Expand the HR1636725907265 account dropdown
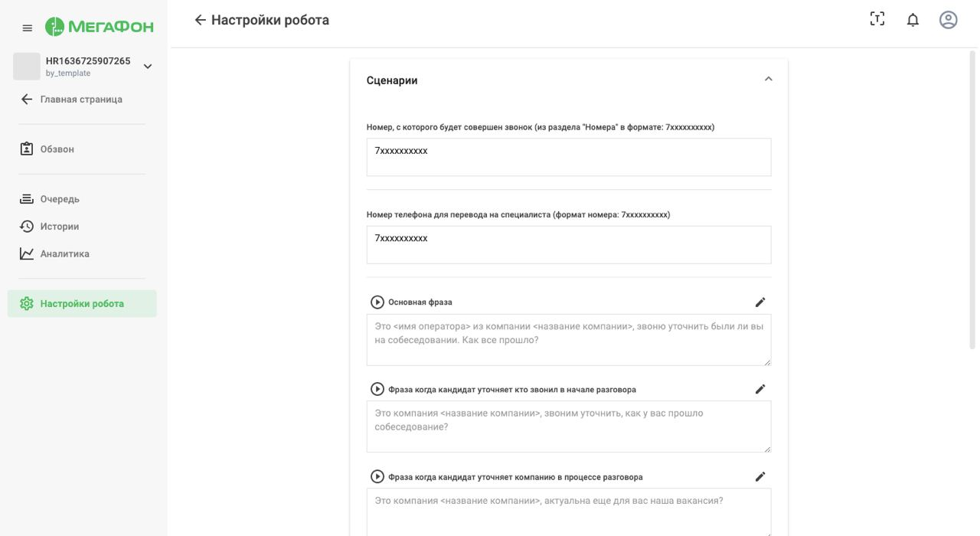The height and width of the screenshot is (536, 980). point(148,67)
